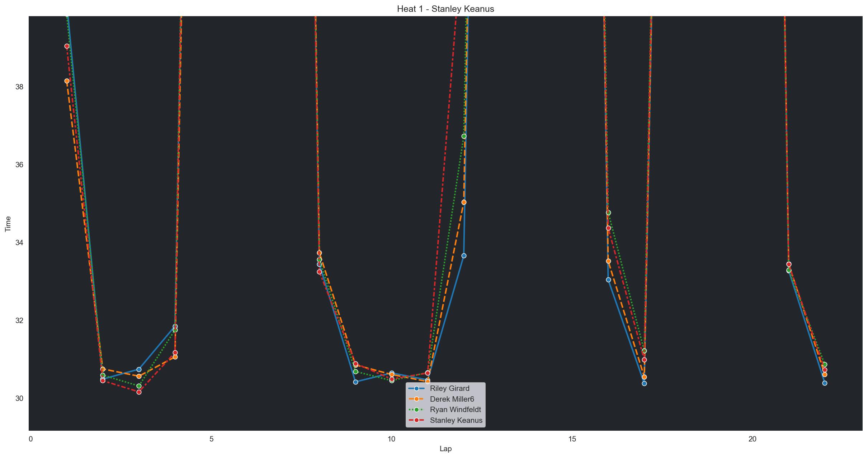Image resolution: width=868 pixels, height=458 pixels.
Task: Click the green data point at lap 12
Action: pyautogui.click(x=464, y=136)
